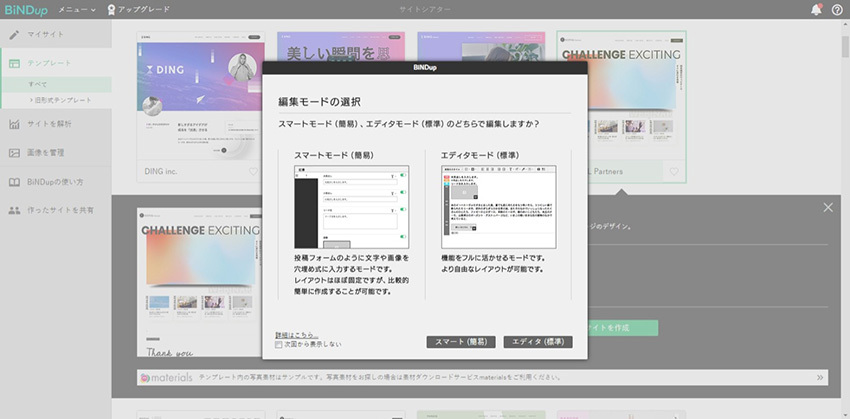The width and height of the screenshot is (850, 419).
Task: Click the Template layout icon in sidebar
Action: pos(15,63)
